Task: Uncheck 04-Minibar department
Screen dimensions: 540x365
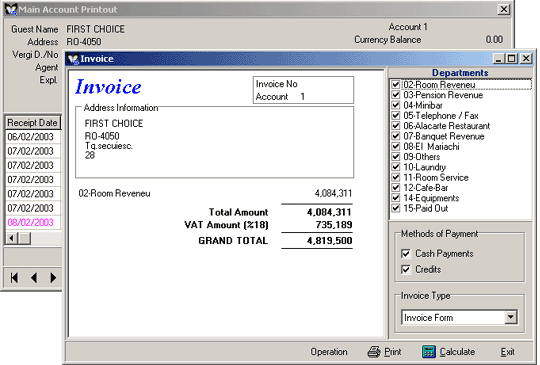Action: (396, 105)
